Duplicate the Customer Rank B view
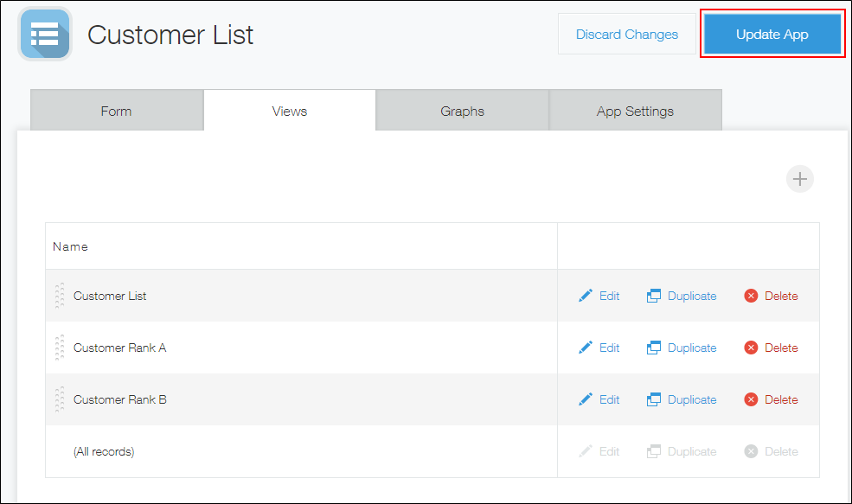 [682, 399]
